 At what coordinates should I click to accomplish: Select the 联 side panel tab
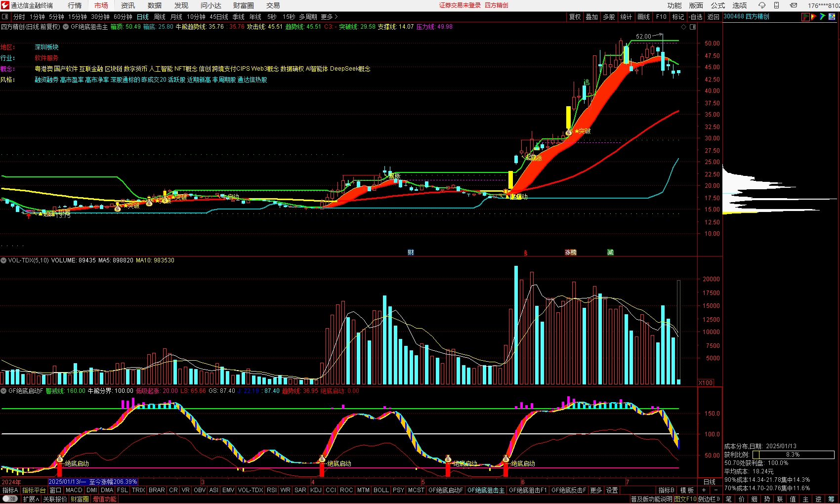[780, 499]
